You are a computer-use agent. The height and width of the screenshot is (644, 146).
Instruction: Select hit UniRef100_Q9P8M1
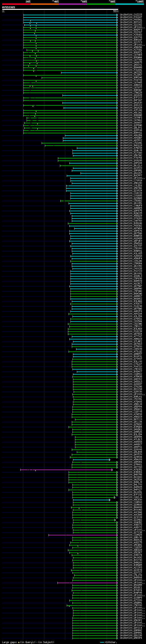coord(131,170)
